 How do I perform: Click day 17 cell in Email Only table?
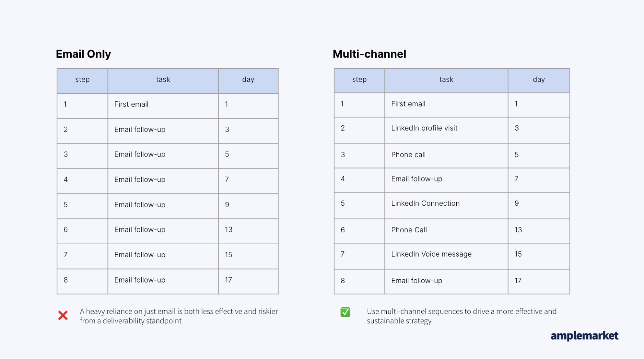248,281
